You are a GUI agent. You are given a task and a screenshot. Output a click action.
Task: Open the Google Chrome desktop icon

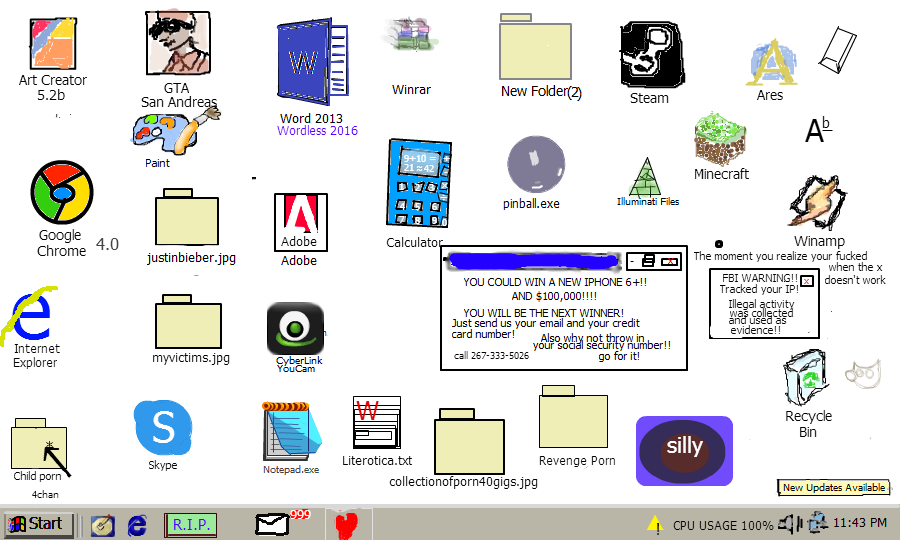click(x=62, y=194)
